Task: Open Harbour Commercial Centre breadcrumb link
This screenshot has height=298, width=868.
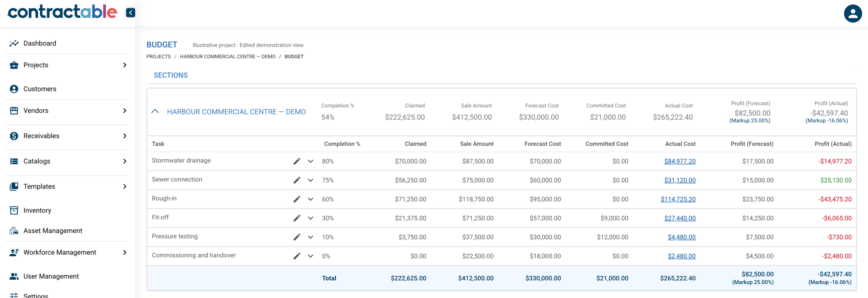Action: 228,57
